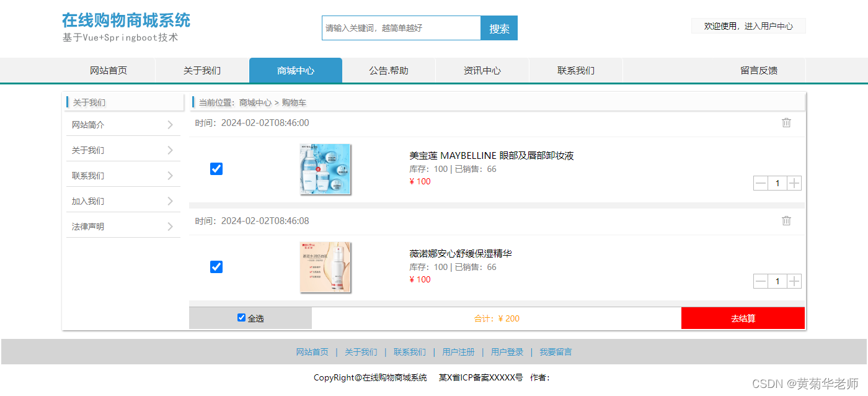Open the 网站首页 navigation tab
This screenshot has width=868, height=396.
[x=108, y=70]
